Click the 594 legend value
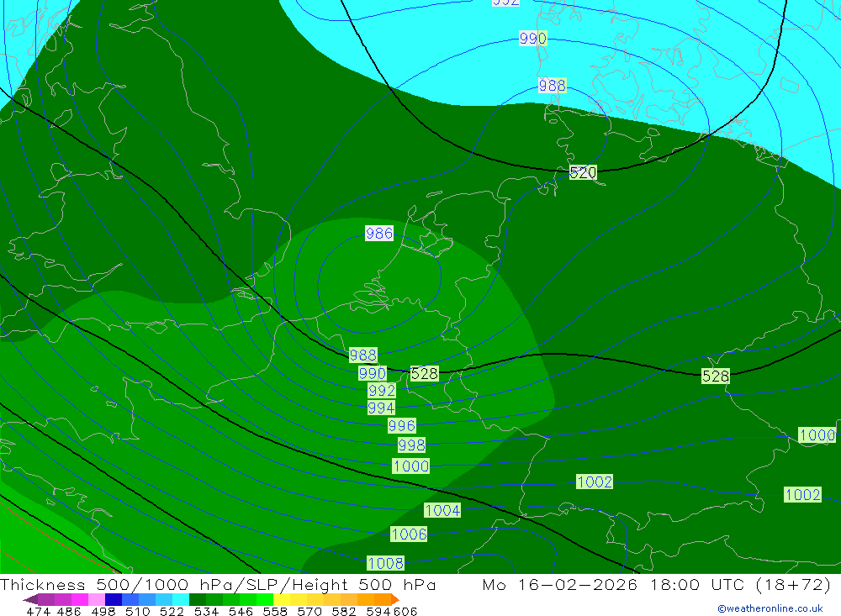 pos(378,612)
